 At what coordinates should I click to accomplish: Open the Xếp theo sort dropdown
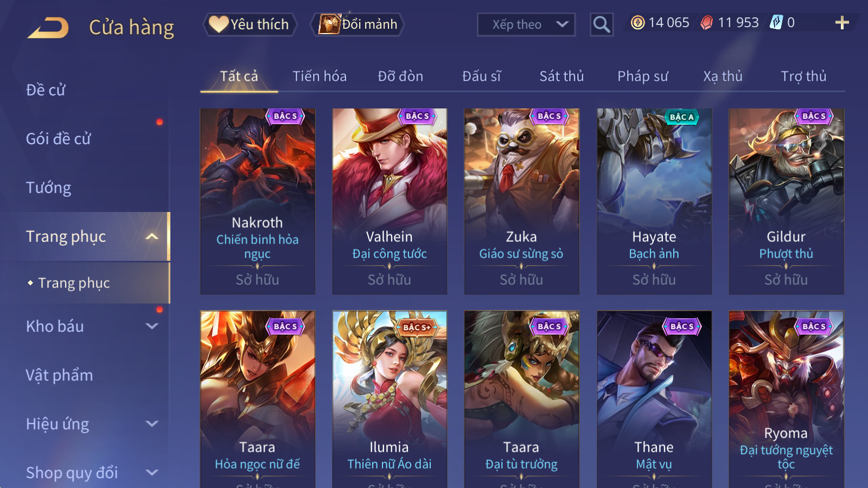[526, 24]
